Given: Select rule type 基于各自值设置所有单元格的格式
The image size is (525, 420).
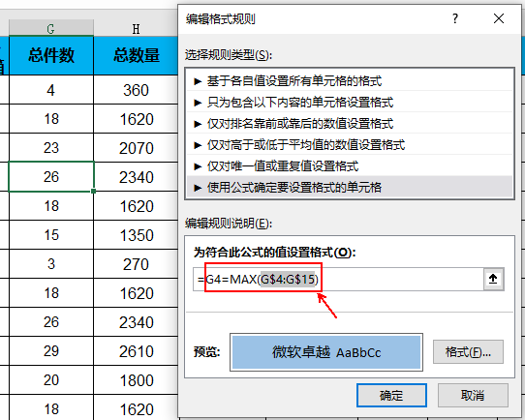Looking at the screenshot, I should coord(350,81).
